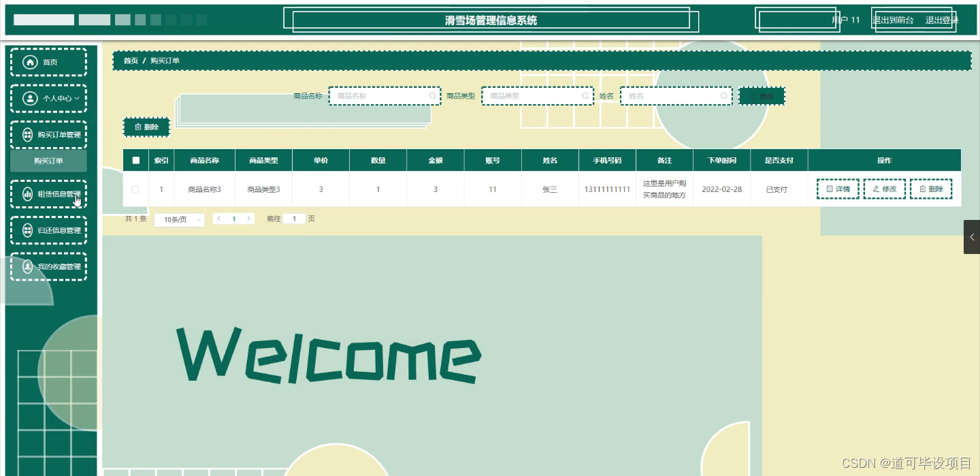
Task: Click the 购买订单 breadcrumb text
Action: point(165,61)
